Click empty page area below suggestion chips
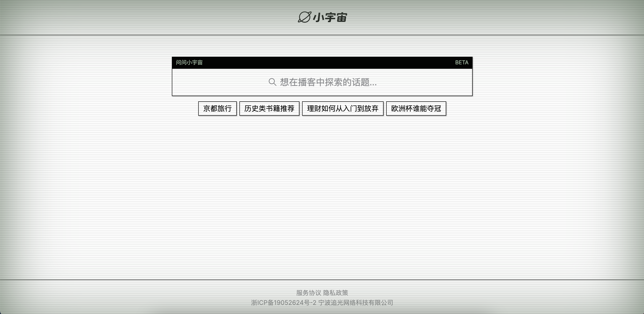 pyautogui.click(x=322, y=190)
